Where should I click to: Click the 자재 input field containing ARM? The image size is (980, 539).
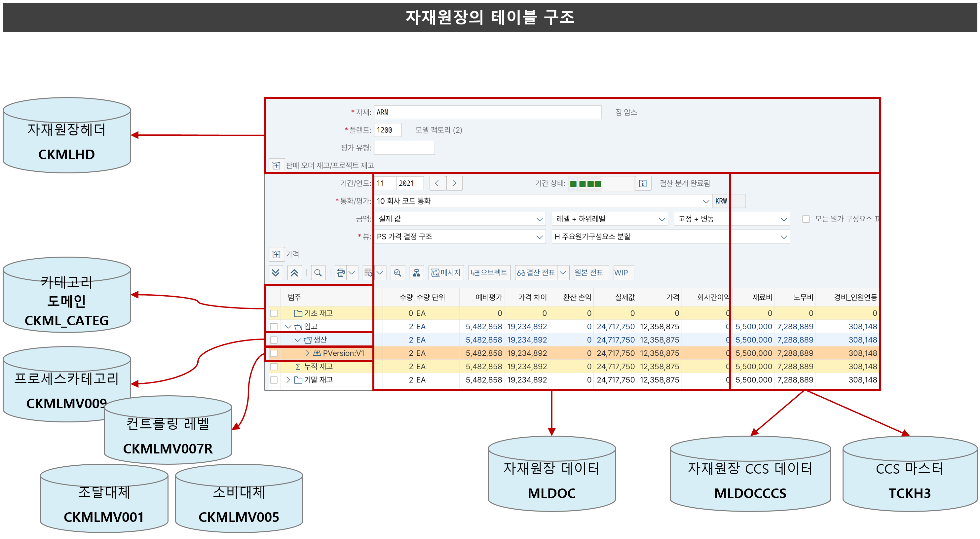pyautogui.click(x=487, y=112)
